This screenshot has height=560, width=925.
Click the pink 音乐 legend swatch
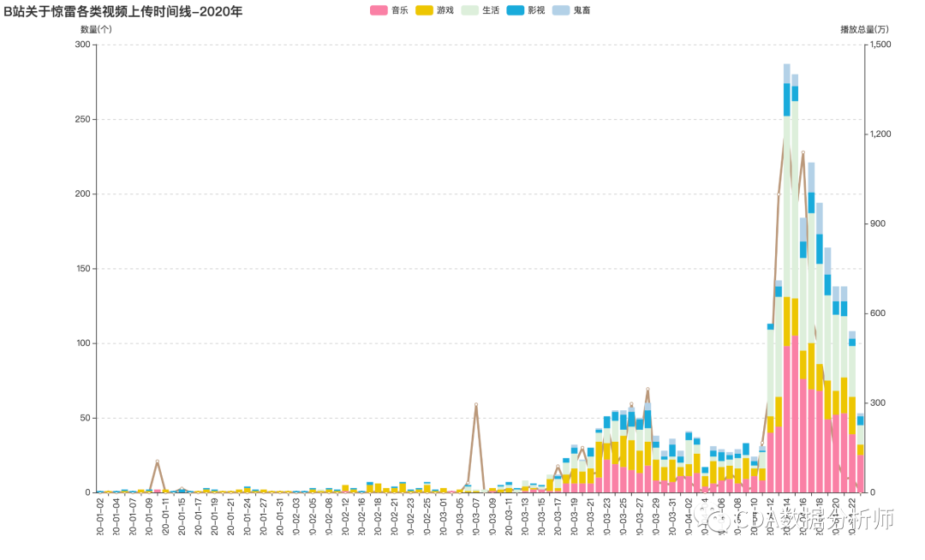tap(379, 10)
